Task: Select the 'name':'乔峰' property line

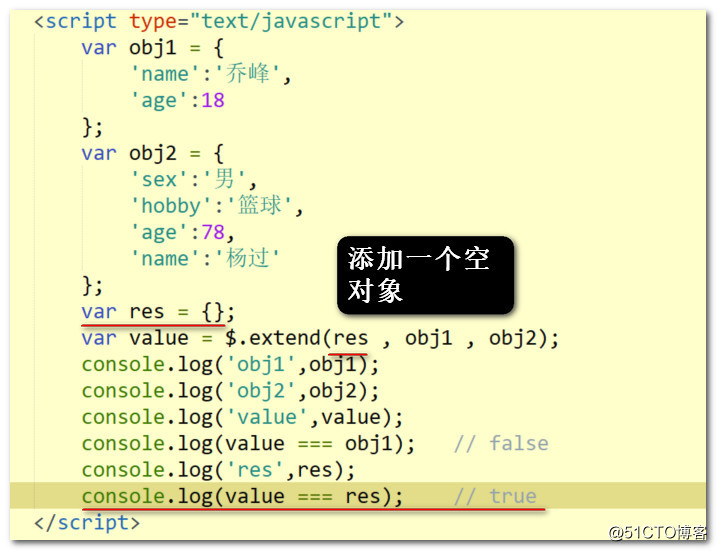Action: [x=211, y=74]
